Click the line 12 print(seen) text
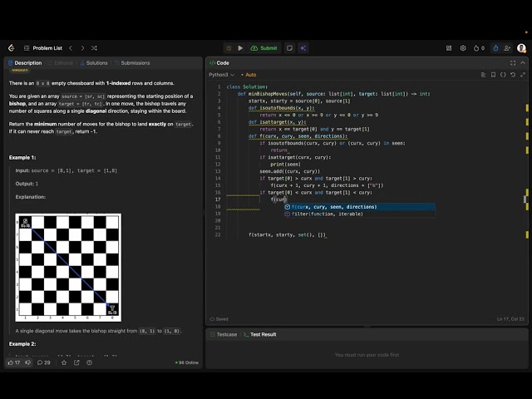Screen dimensions: 532x399 pos(286,165)
